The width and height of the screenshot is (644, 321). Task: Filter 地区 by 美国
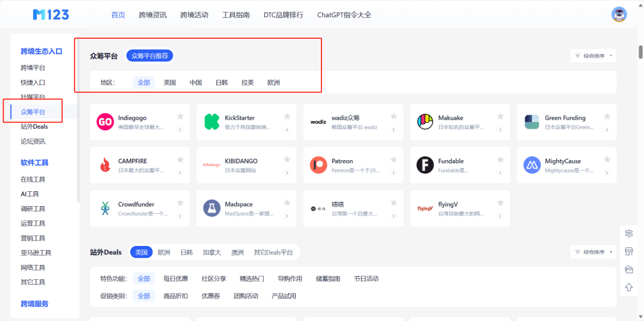click(x=169, y=82)
